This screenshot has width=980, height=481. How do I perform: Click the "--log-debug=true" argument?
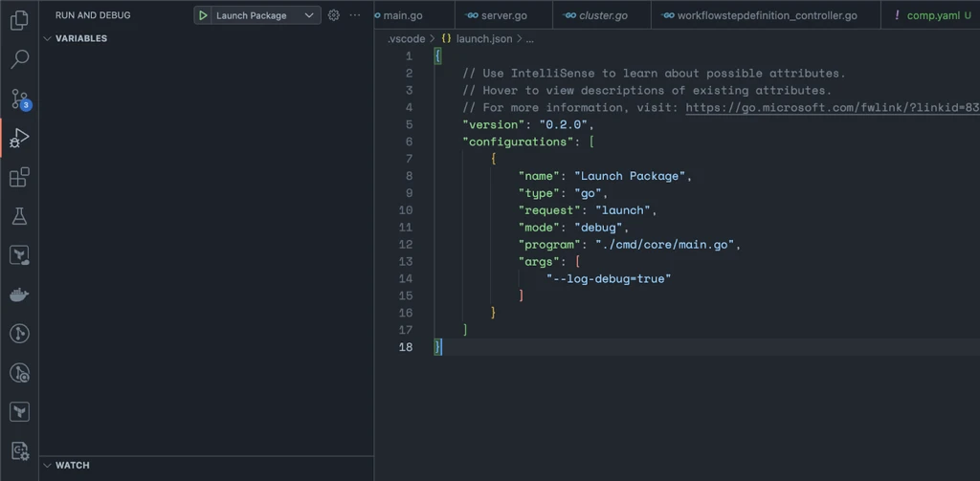609,278
